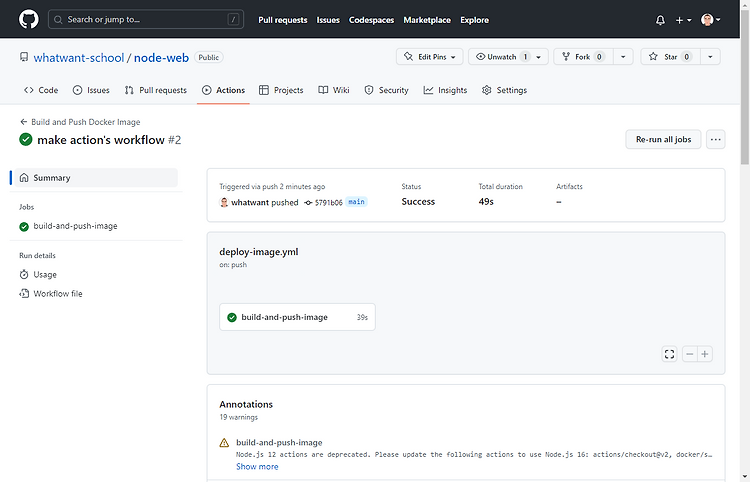The height and width of the screenshot is (482, 750).
Task: Open the three-dot run options menu
Action: pos(716,140)
